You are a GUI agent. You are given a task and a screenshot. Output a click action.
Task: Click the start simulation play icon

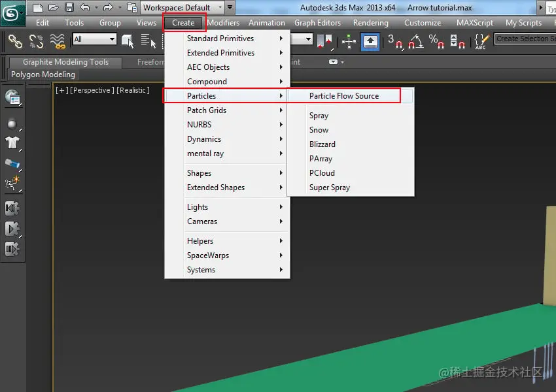click(12, 229)
